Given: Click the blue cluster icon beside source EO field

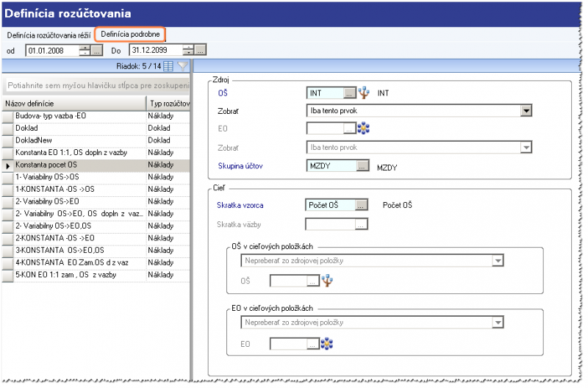Looking at the screenshot, I should tap(362, 129).
